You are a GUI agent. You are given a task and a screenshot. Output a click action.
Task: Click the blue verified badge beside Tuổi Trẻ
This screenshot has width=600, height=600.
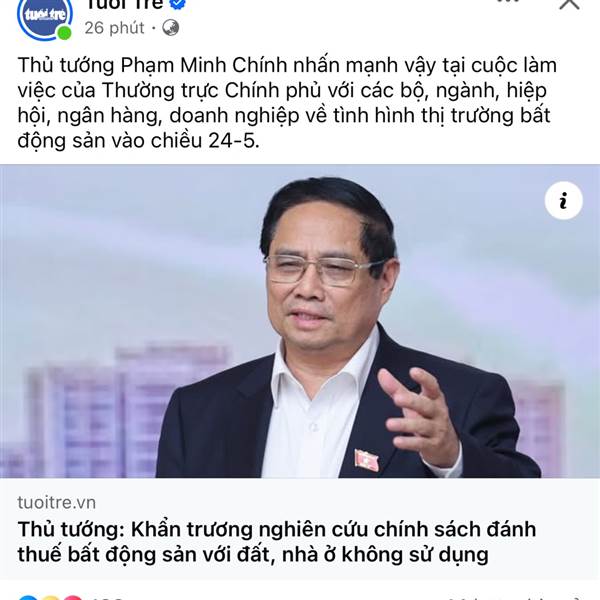[x=177, y=4]
